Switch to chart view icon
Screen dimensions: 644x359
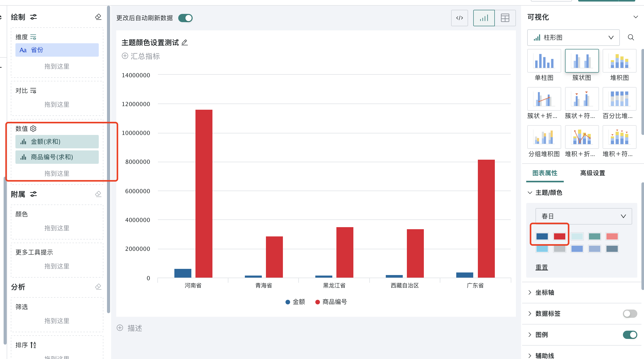point(484,18)
